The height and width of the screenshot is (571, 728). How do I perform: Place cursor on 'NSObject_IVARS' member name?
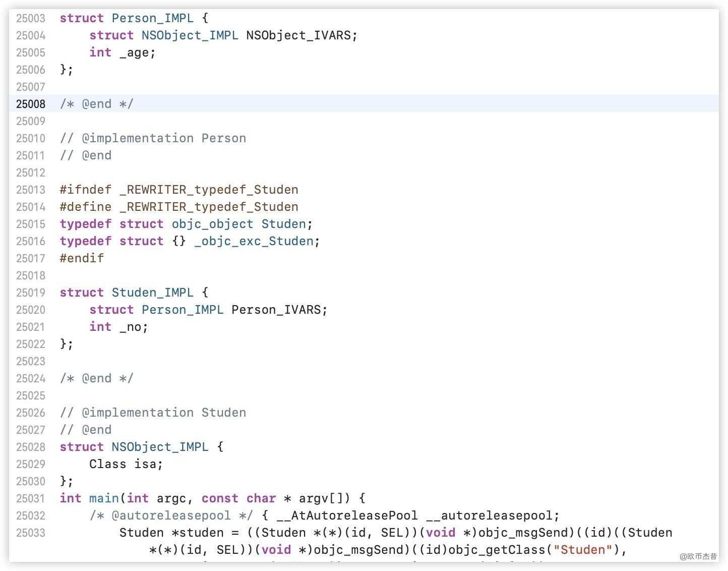pyautogui.click(x=298, y=35)
